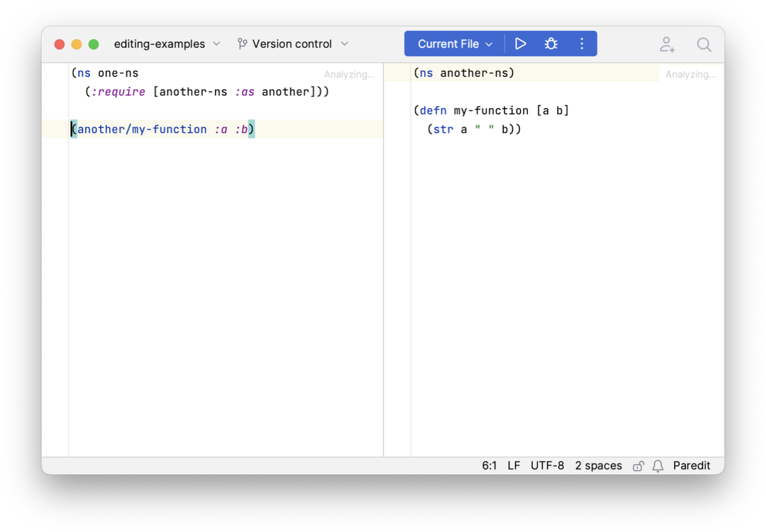The width and height of the screenshot is (766, 532).
Task: Open the more actions vertical dots menu
Action: coord(582,44)
